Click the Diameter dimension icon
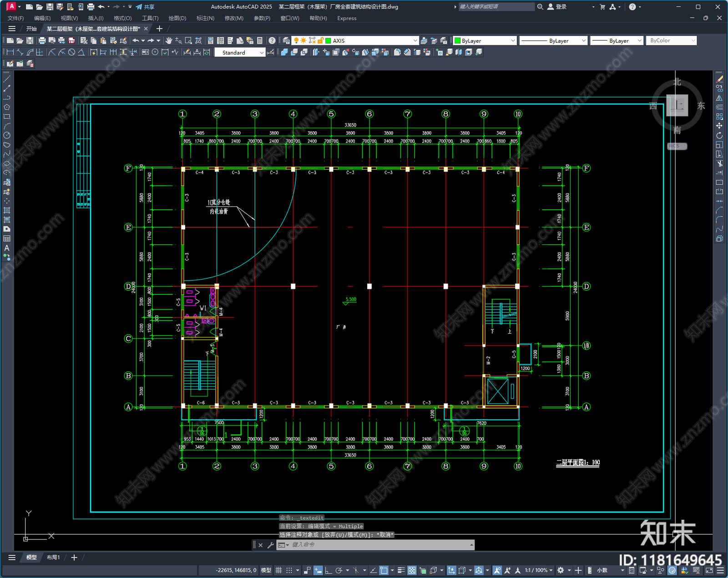The width and height of the screenshot is (728, 578). (71, 52)
